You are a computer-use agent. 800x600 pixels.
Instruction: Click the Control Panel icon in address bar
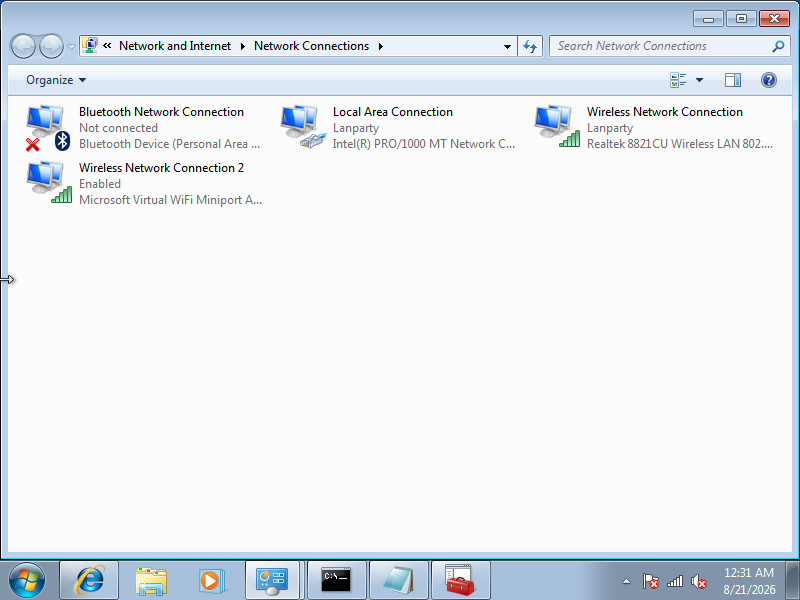90,45
